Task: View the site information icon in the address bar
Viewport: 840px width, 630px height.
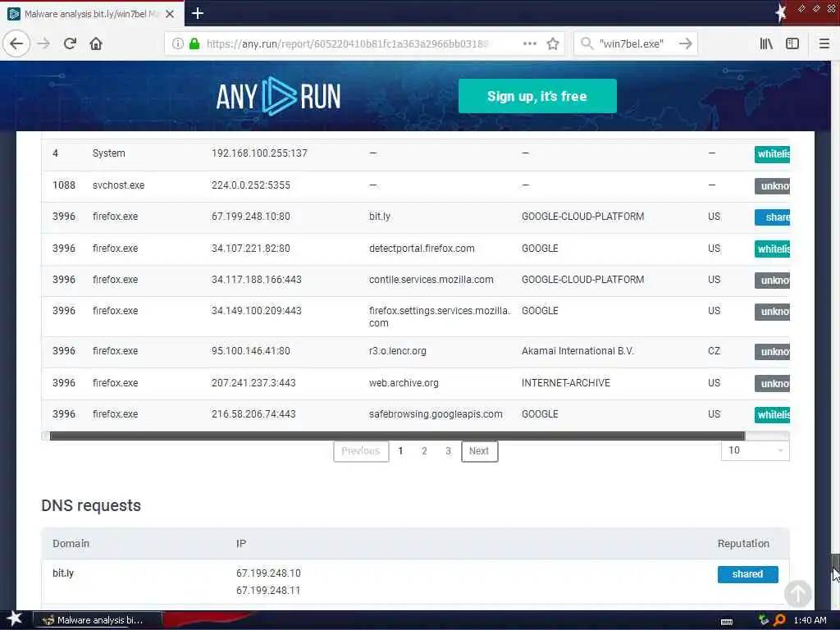Action: coord(177,44)
